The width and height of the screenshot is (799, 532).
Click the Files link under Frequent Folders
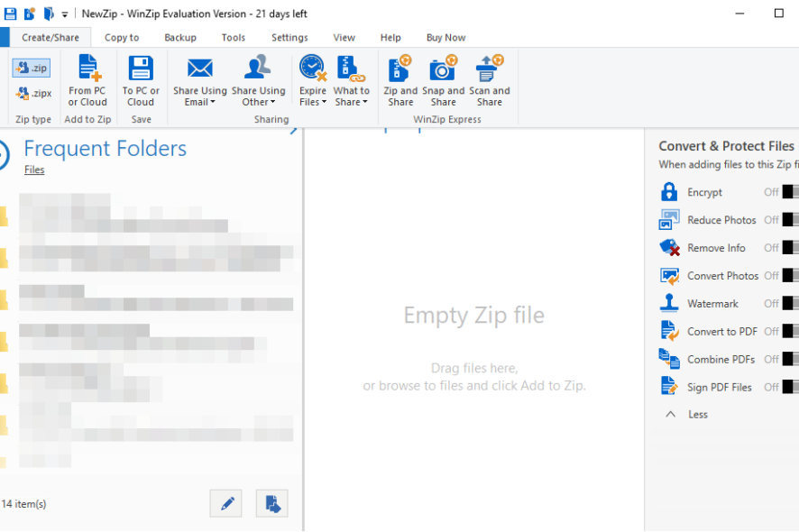pyautogui.click(x=34, y=170)
